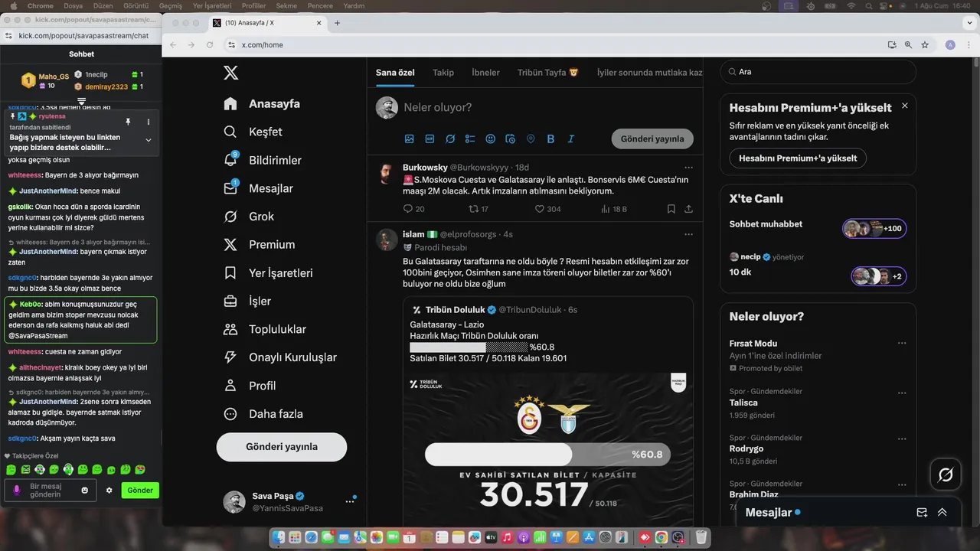Click Ara search field on X
Viewport: 980px width, 551px height.
click(818, 72)
